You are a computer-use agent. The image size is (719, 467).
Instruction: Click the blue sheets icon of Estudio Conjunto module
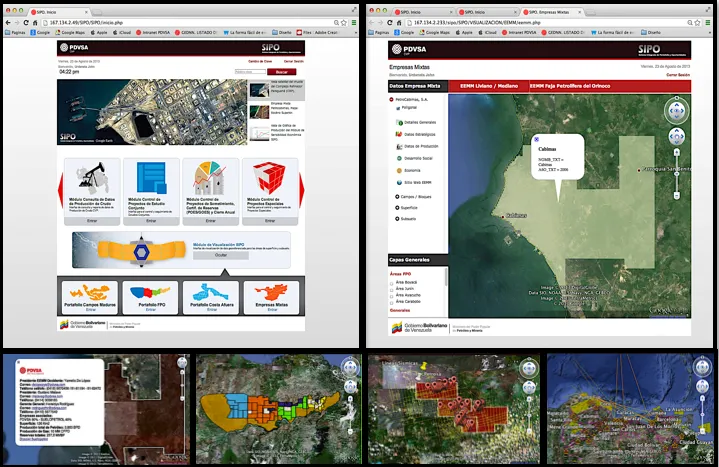coord(152,178)
